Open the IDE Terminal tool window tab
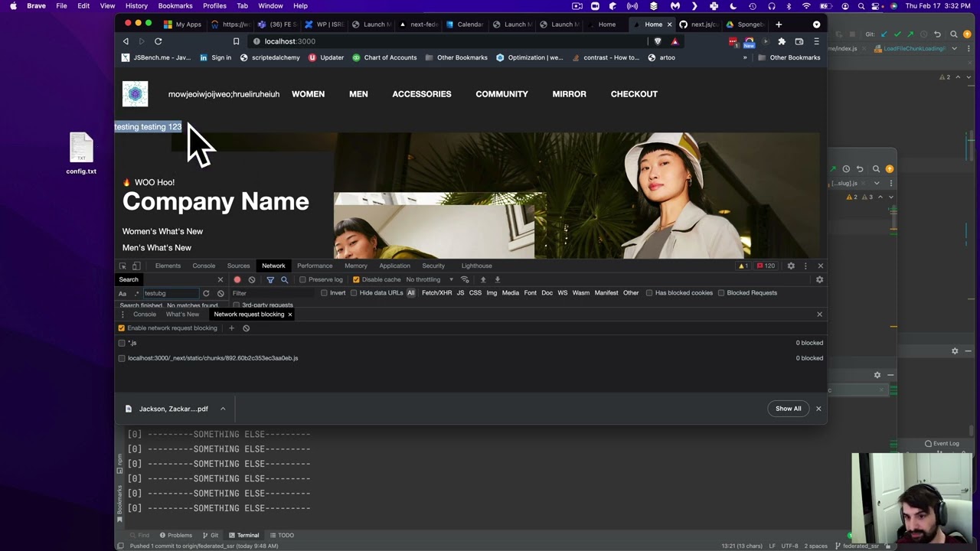Viewport: 980px width, 551px height. tap(243, 536)
